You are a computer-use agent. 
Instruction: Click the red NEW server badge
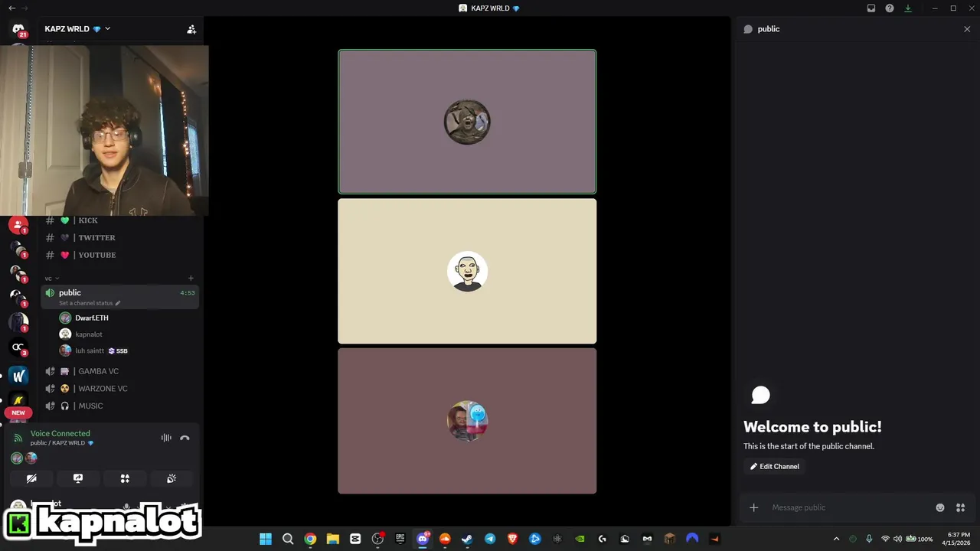tap(18, 412)
